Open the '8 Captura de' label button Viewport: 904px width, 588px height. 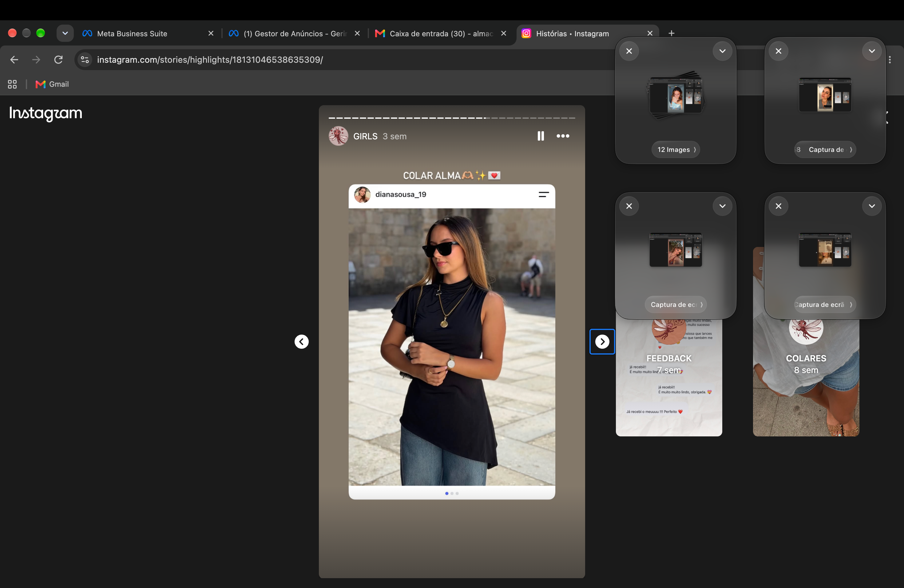point(825,150)
